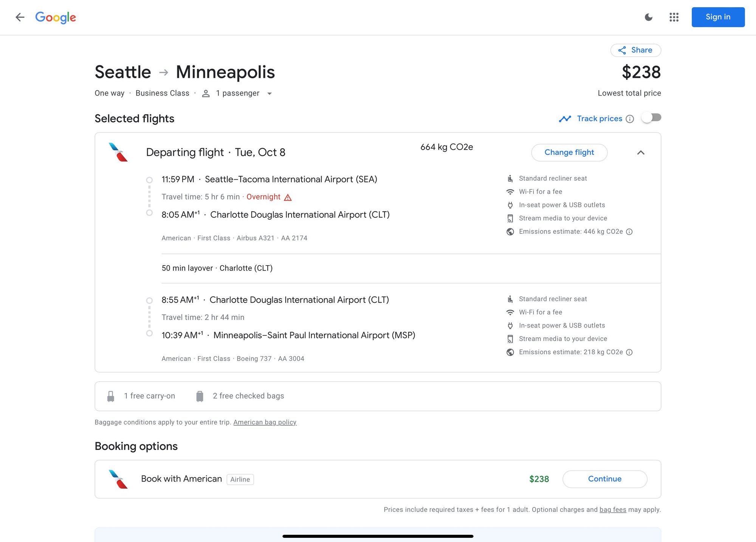Open the Google apps grid
This screenshot has height=542, width=756.
tap(674, 17)
